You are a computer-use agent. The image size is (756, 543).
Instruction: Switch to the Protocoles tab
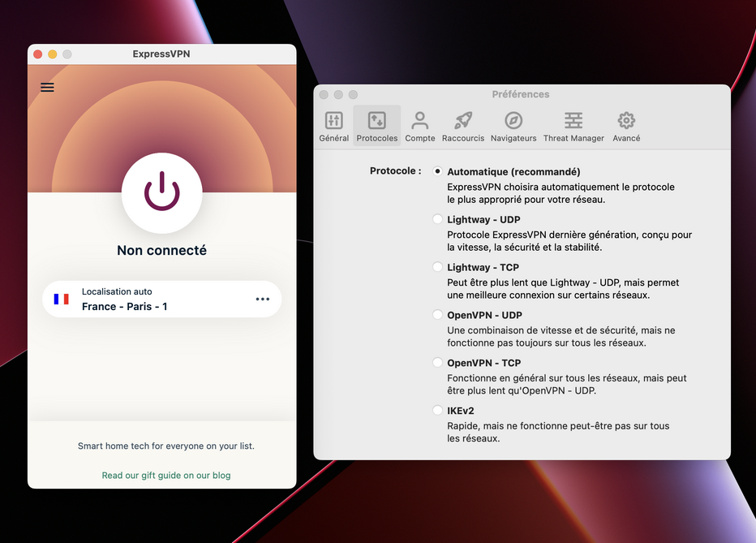pos(377,127)
